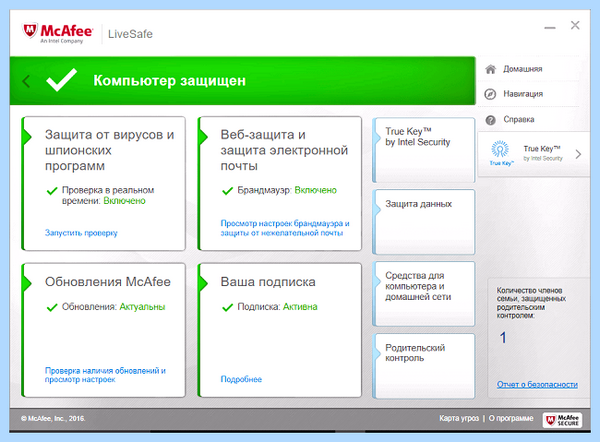Open Карта угроз footer link
The height and width of the screenshot is (442, 600).
click(459, 418)
